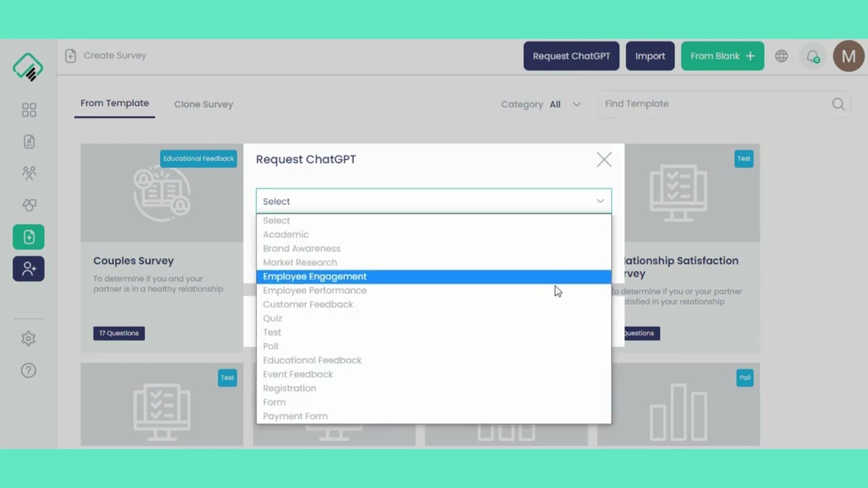Open the notifications bell icon
This screenshot has width=868, height=488.
813,56
